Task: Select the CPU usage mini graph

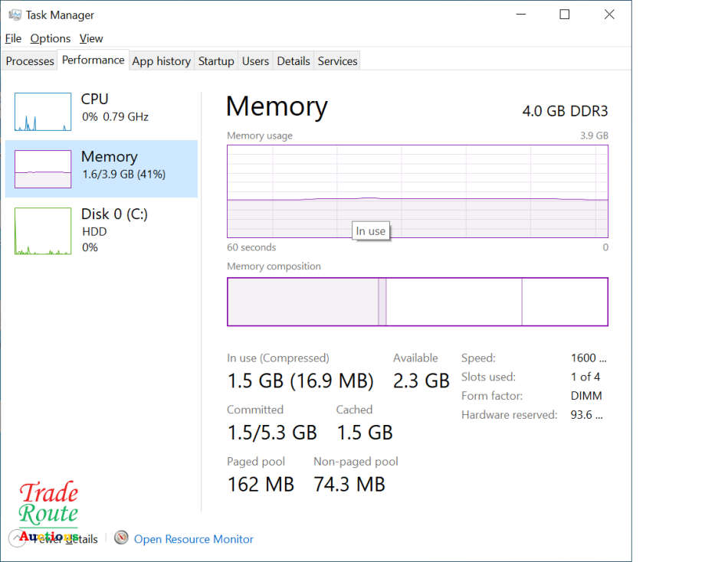Action: 43,112
